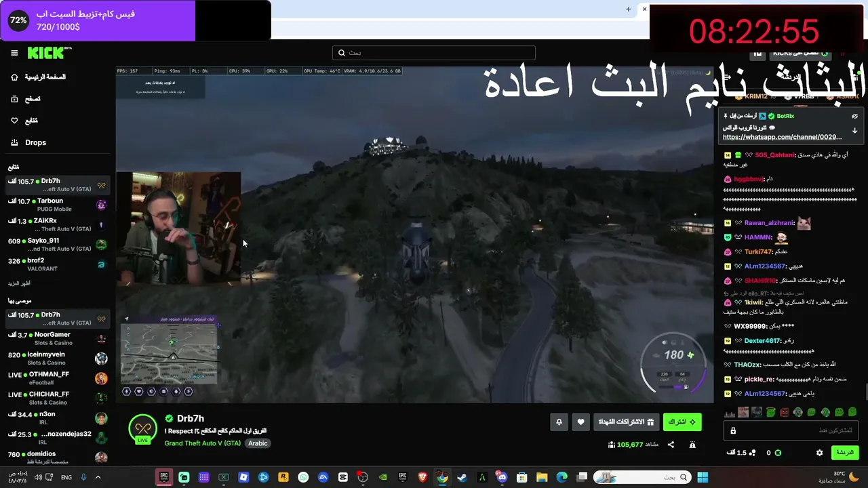This screenshot has height=488, width=868.
Task: Expand the pinned message with the down arrow
Action: 854,131
